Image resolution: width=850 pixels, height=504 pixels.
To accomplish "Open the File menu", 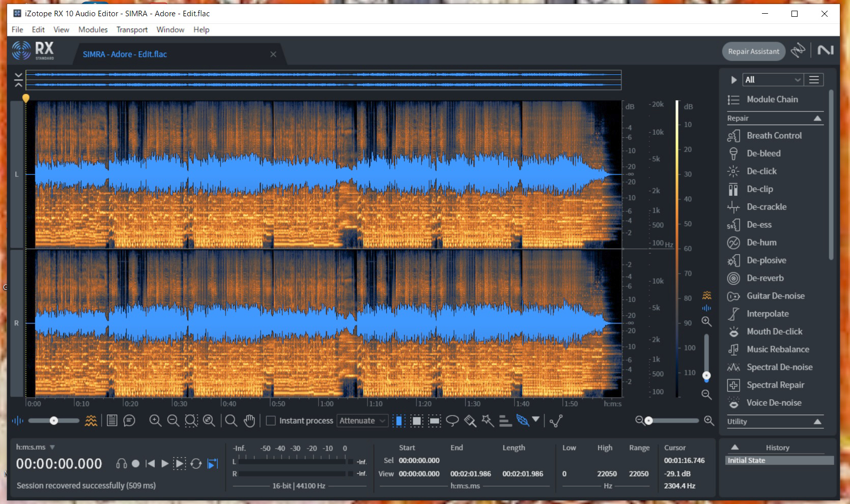I will pyautogui.click(x=17, y=29).
